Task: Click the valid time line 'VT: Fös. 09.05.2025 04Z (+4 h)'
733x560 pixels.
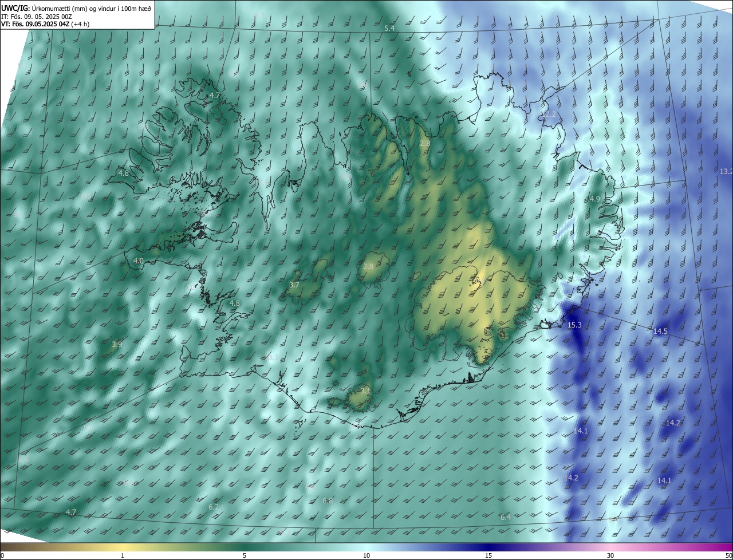Action: pos(46,24)
